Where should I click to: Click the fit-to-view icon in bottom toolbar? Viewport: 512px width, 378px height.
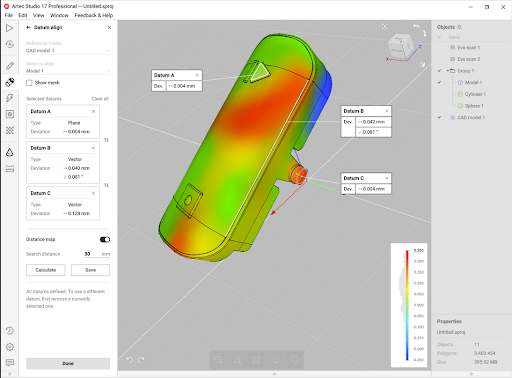coord(256,360)
